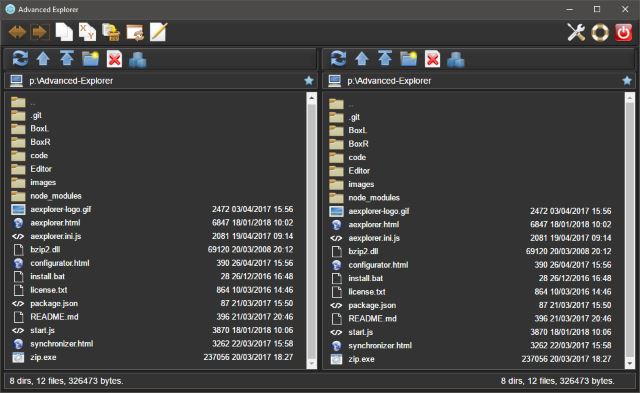The height and width of the screenshot is (393, 640).
Task: Jump to root folder in right panel
Action: (385, 59)
